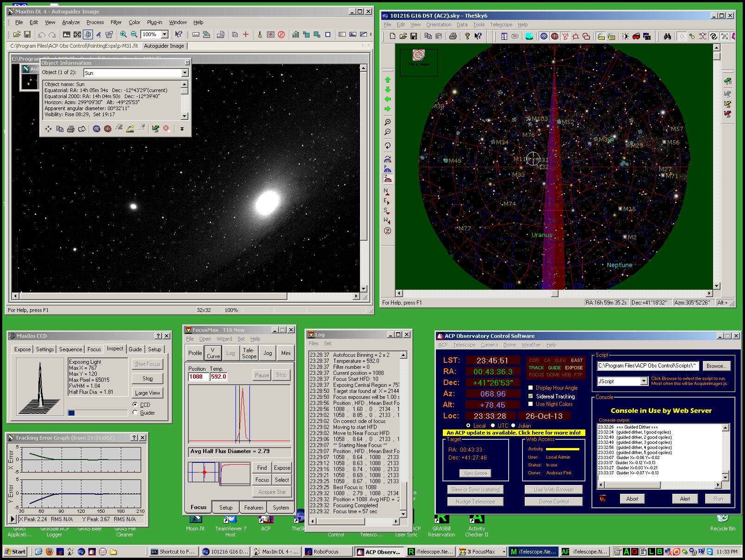Click TheSky6 print icon
Image resolution: width=745 pixels, height=560 pixels.
click(453, 36)
